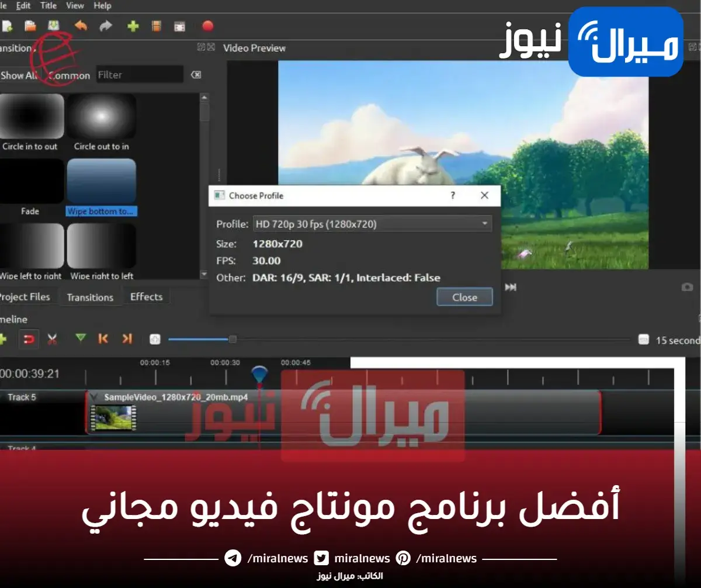The image size is (701, 588).
Task: Clear the transitions filter text icon
Action: 196,75
